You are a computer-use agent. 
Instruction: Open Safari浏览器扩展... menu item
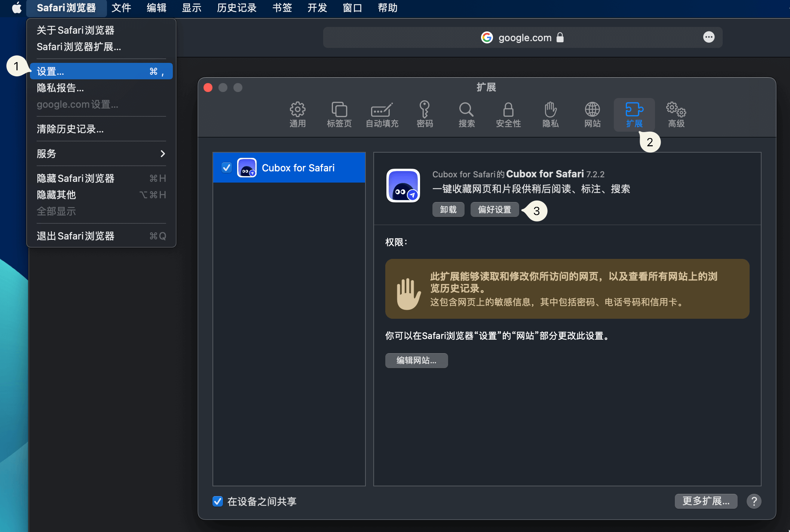(101, 47)
